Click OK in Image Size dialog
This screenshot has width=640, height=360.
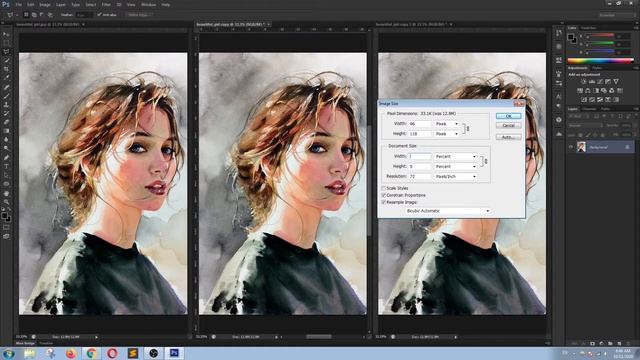[x=509, y=116]
